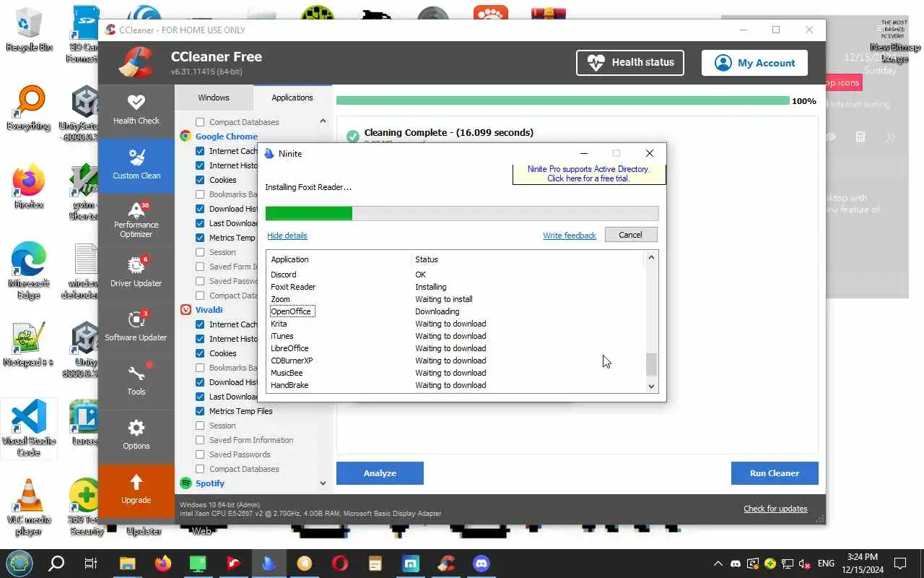Show hidden icons in the system tray

tap(718, 564)
